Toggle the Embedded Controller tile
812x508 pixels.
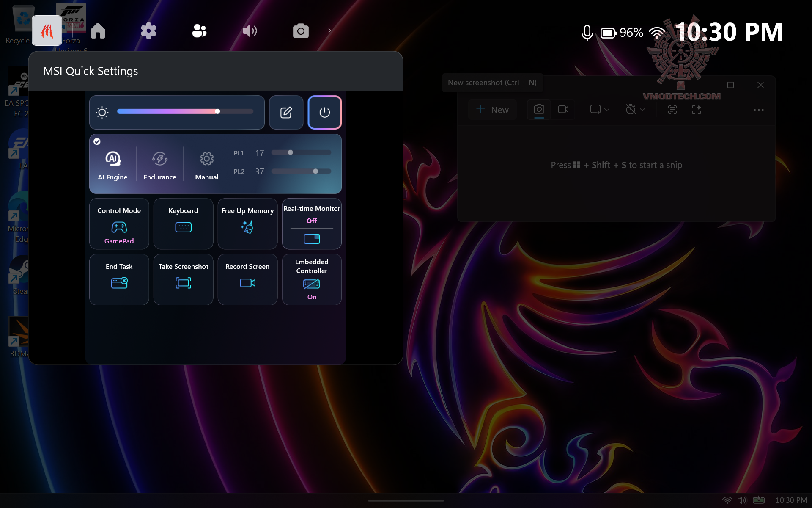tap(312, 279)
